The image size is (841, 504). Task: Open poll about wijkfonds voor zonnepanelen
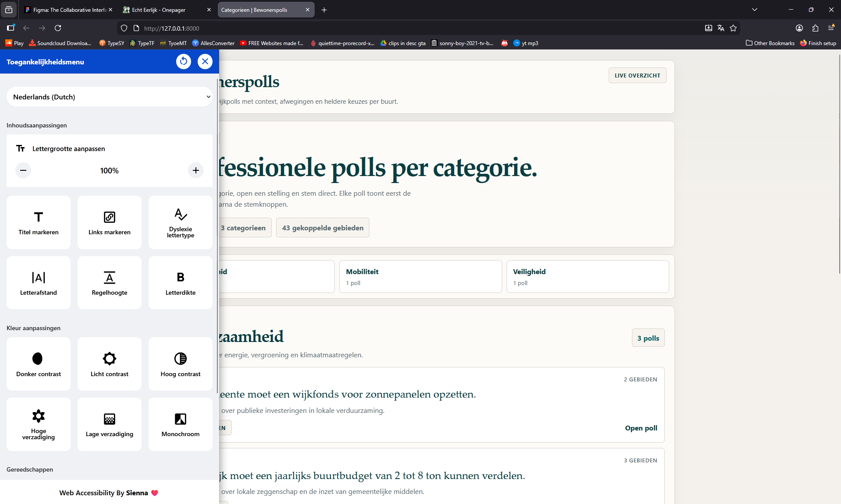coord(641,428)
